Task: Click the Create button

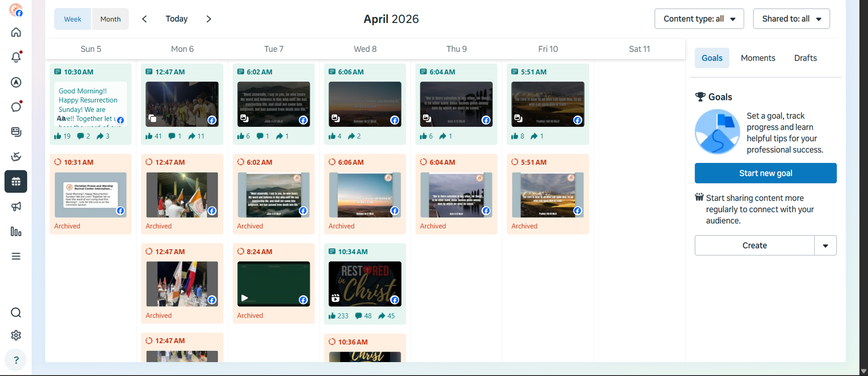Action: [x=754, y=245]
